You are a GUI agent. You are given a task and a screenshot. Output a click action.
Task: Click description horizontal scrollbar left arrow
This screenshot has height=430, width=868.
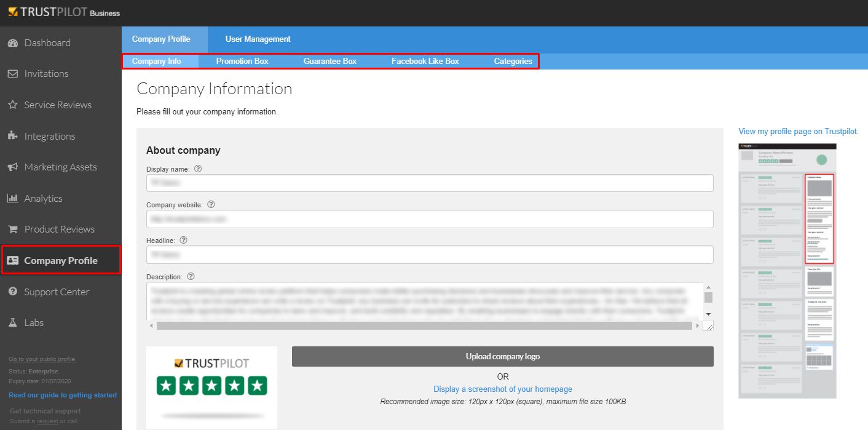pos(151,325)
